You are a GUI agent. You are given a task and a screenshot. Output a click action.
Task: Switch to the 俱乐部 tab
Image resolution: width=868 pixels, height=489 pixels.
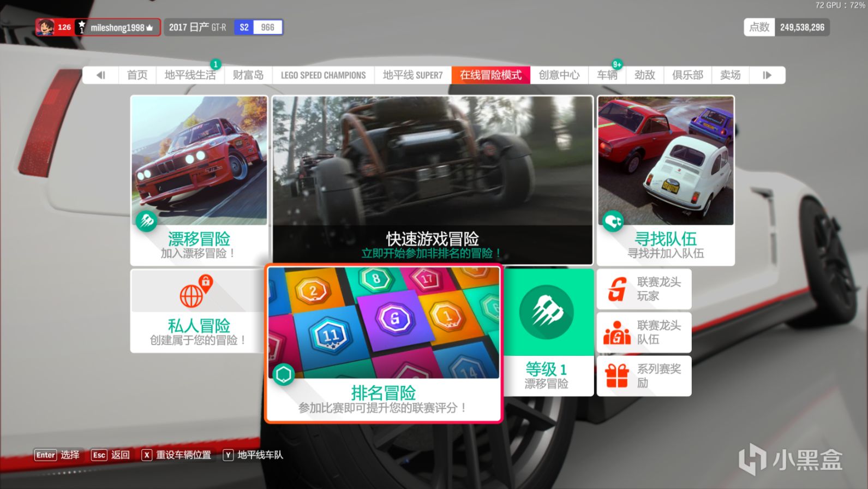(x=688, y=75)
